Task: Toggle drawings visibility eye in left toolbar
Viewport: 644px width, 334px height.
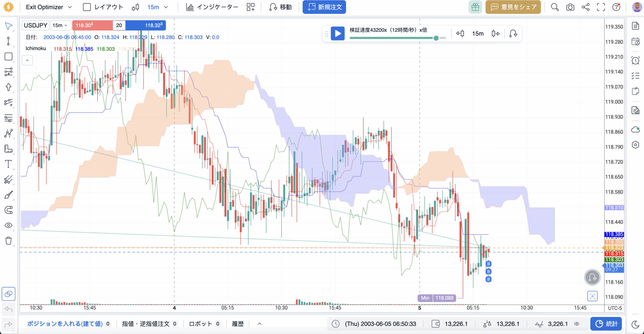Action: (9, 225)
